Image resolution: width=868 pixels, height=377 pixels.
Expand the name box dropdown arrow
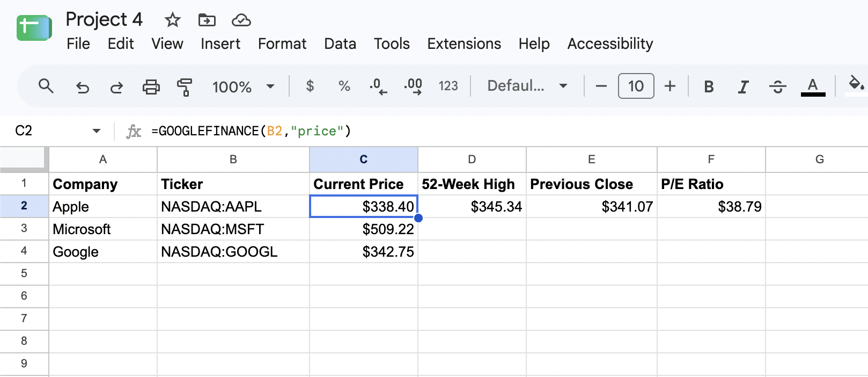(97, 131)
